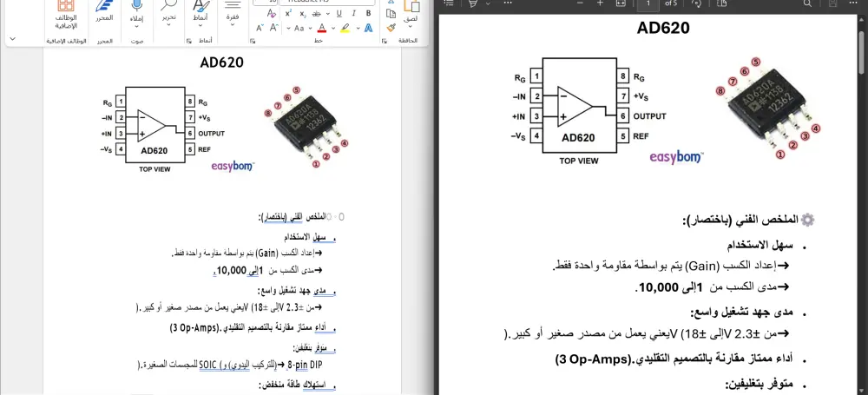Click the save icon in PDF viewer
Viewport: 868px width, 395px height.
click(x=832, y=3)
